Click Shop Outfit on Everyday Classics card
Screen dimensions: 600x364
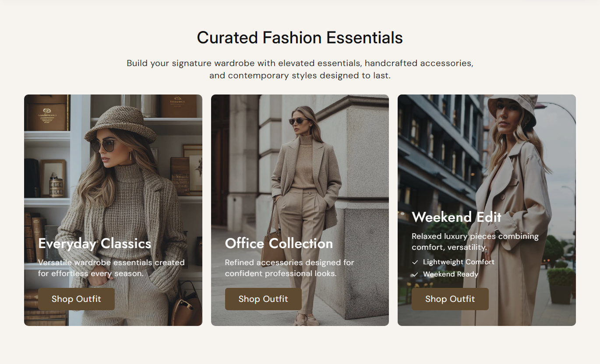pos(76,299)
